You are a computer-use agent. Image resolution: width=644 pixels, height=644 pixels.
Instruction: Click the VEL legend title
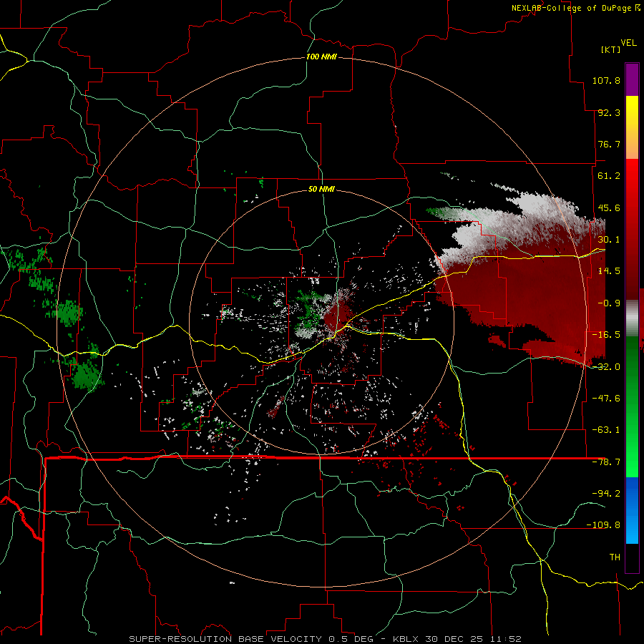629,42
